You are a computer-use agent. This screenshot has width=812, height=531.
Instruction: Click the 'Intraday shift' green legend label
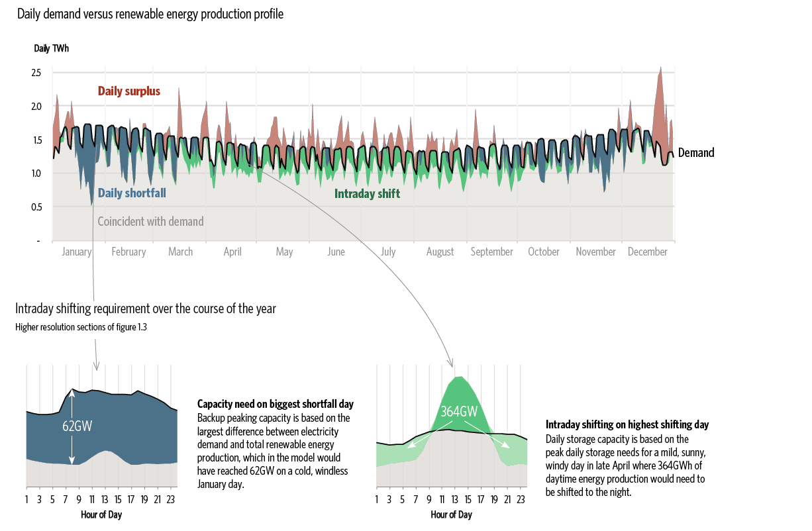pos(367,194)
